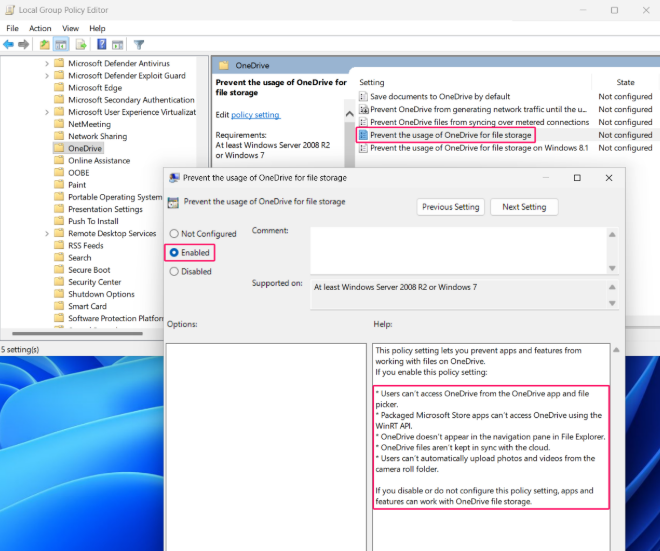This screenshot has width=660, height=551.
Task: Open the Help menu
Action: 97,28
